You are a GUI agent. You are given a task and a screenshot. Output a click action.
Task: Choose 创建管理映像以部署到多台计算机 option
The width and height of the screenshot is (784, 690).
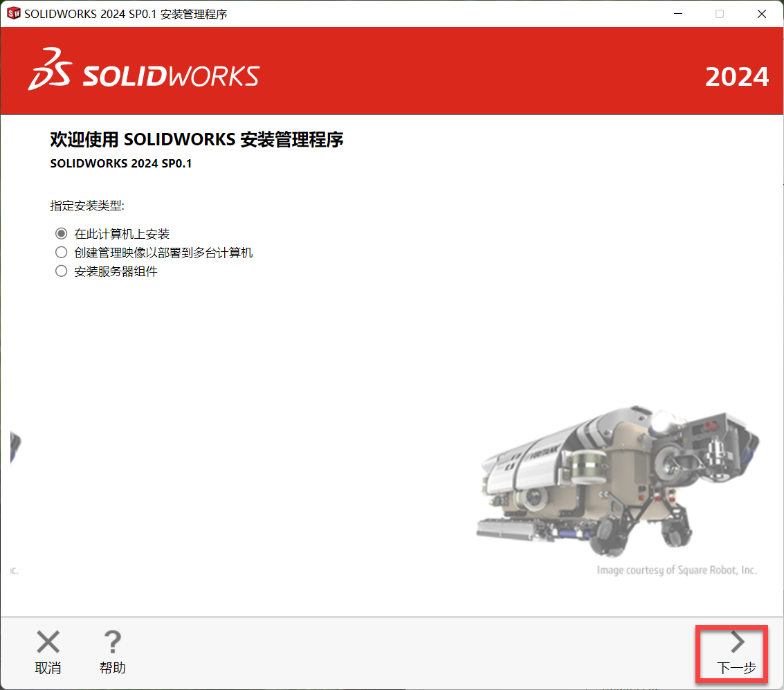pos(62,253)
